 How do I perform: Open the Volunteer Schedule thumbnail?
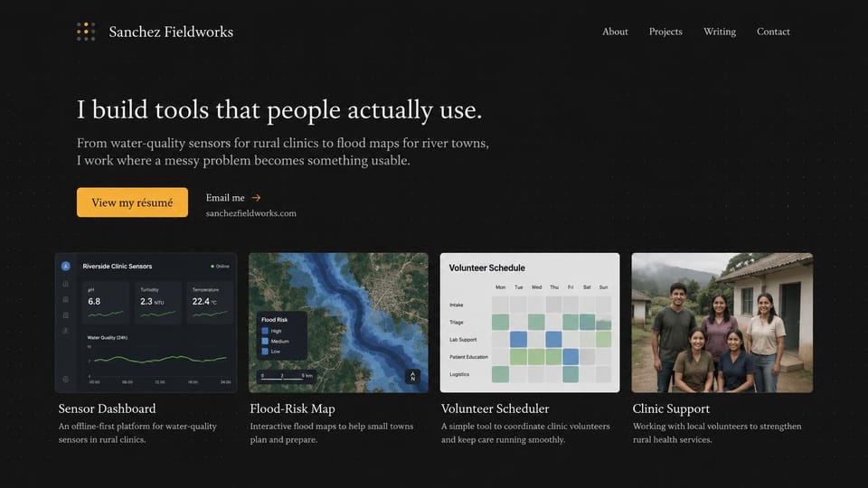tap(530, 323)
